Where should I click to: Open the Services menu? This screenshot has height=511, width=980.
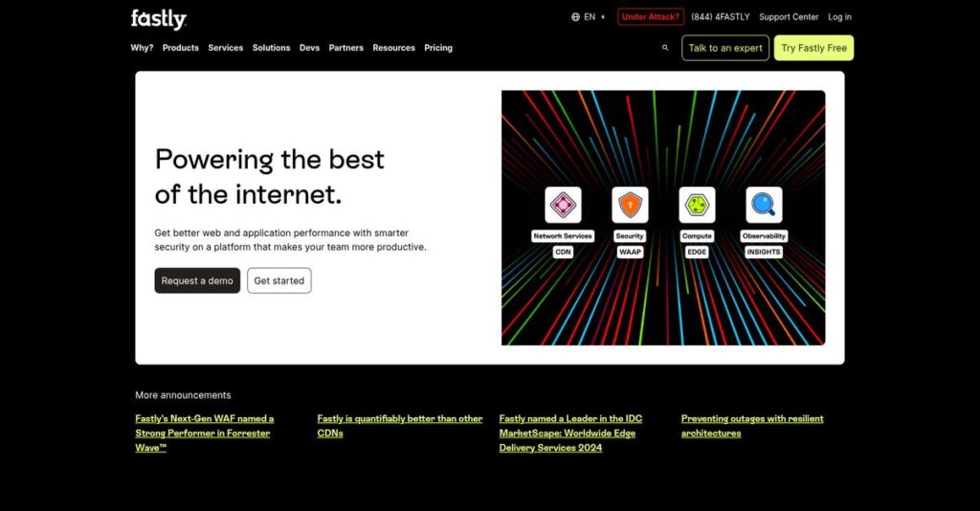(x=226, y=48)
